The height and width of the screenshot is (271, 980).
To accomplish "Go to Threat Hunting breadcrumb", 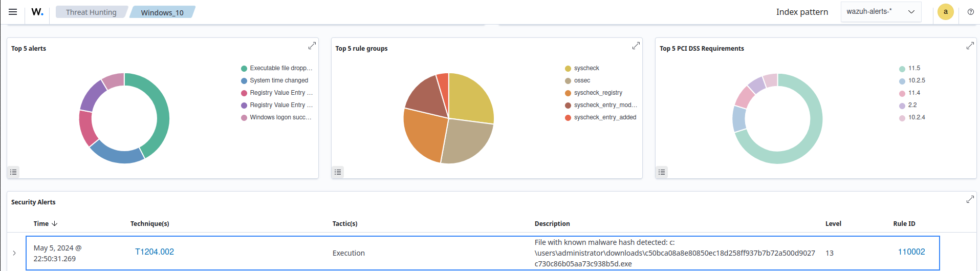I will [91, 12].
